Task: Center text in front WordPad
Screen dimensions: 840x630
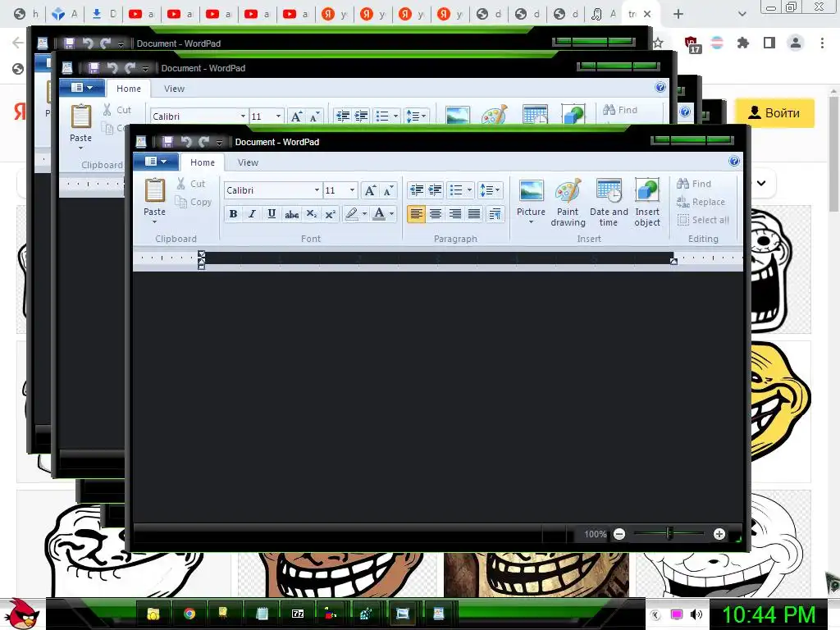Action: pos(436,214)
